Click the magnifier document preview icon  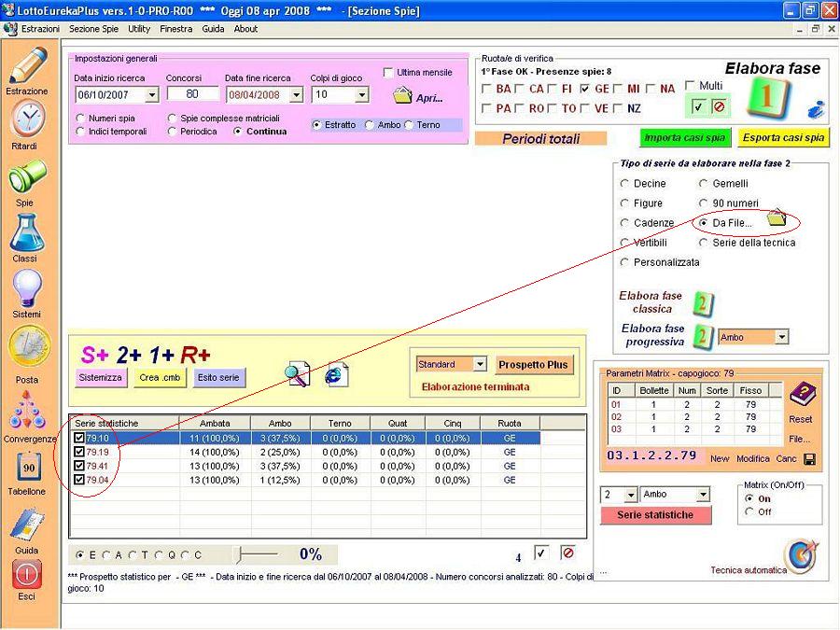tap(298, 374)
